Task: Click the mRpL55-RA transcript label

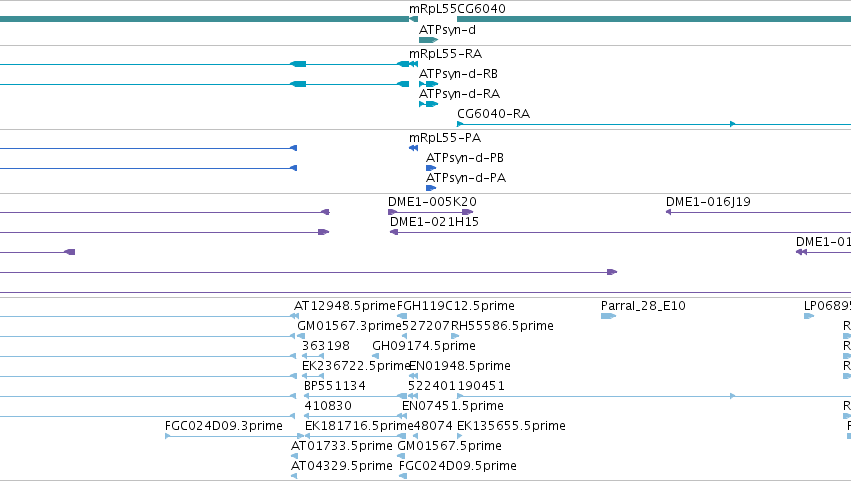Action: coord(446,54)
